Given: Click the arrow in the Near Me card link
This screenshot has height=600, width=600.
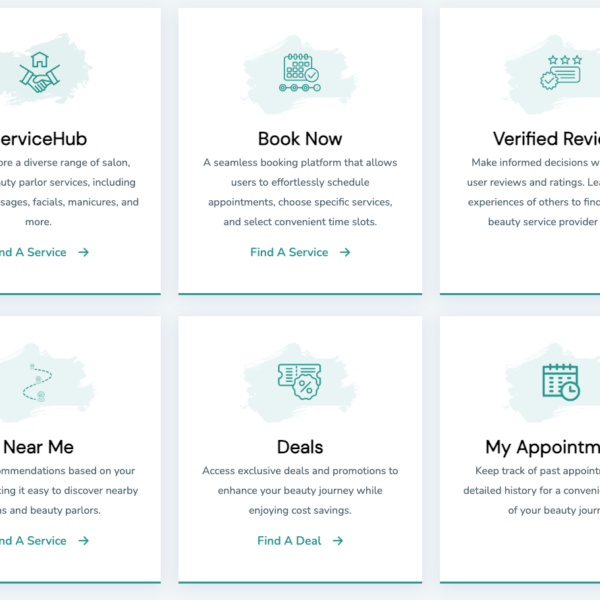Looking at the screenshot, I should [84, 540].
